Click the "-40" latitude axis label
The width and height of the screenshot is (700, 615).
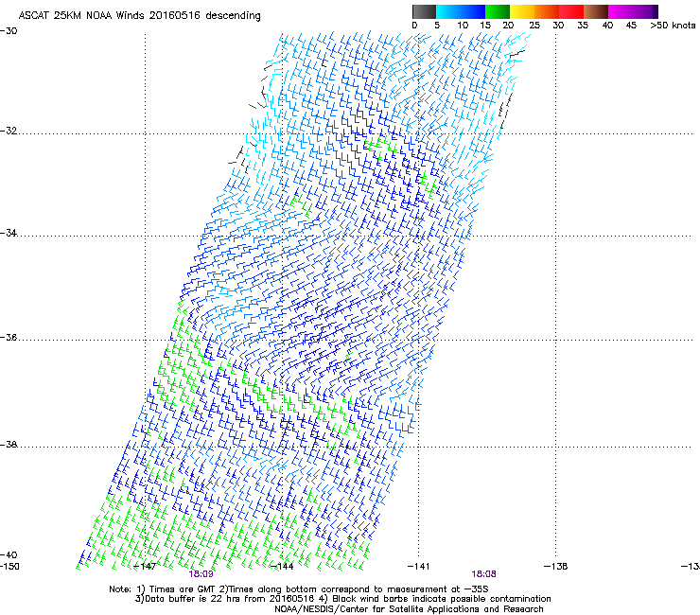9,554
